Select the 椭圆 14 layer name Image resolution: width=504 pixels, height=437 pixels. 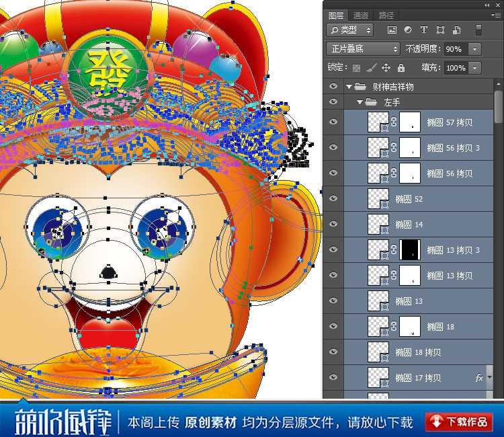pos(409,225)
